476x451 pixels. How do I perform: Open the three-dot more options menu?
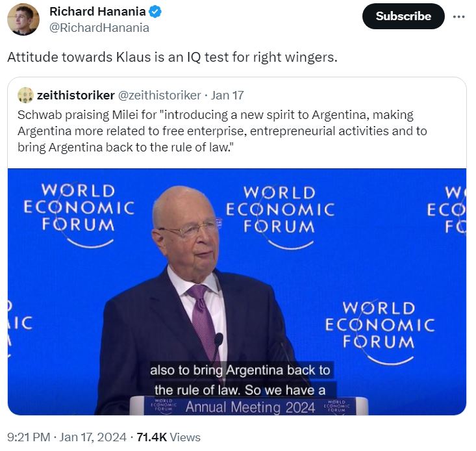pyautogui.click(x=458, y=17)
